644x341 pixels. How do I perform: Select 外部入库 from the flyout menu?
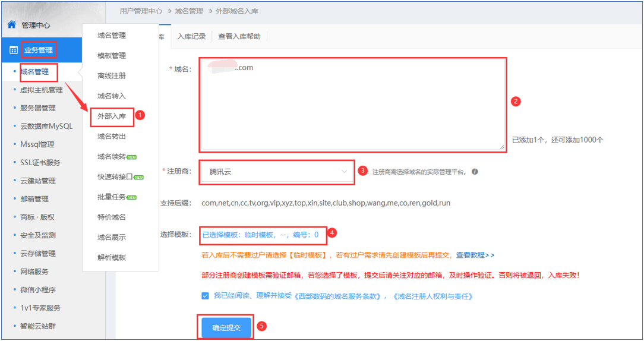pyautogui.click(x=112, y=116)
